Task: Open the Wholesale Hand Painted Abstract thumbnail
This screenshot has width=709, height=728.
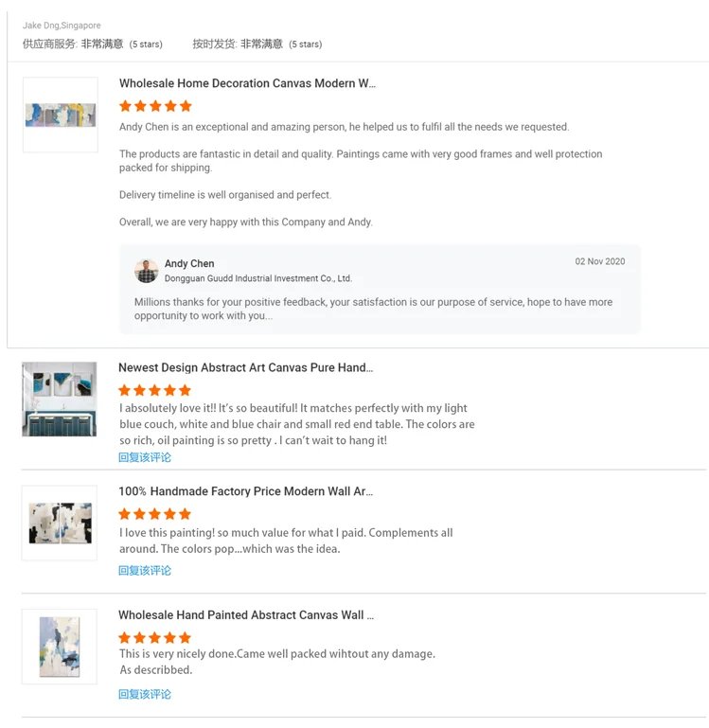Action: [x=60, y=647]
